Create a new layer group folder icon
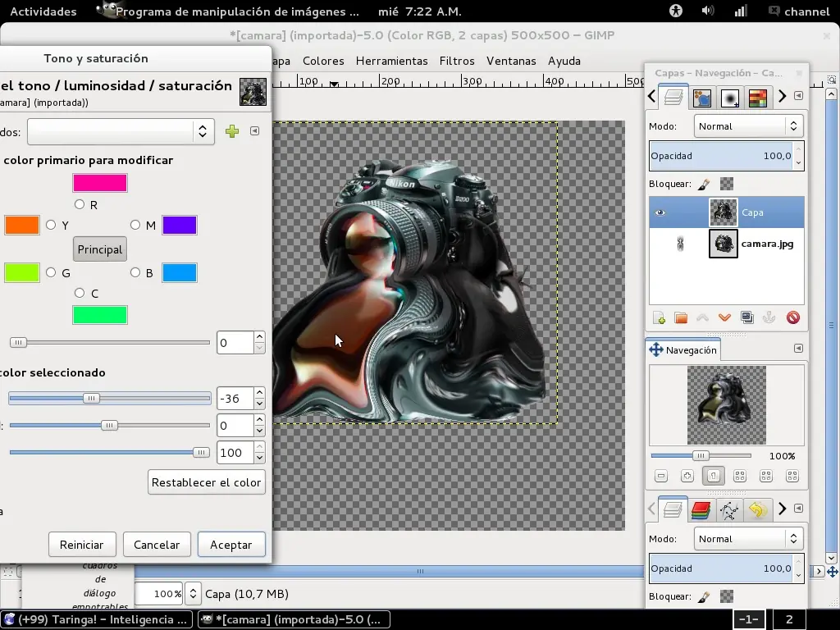Image resolution: width=840 pixels, height=630 pixels. (681, 317)
